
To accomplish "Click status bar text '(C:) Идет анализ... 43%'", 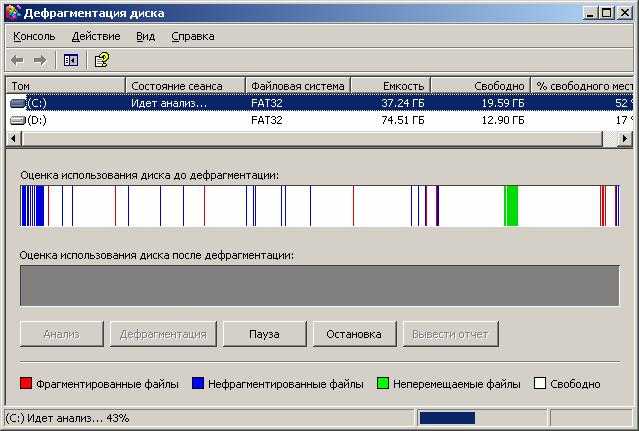I will coord(67,418).
